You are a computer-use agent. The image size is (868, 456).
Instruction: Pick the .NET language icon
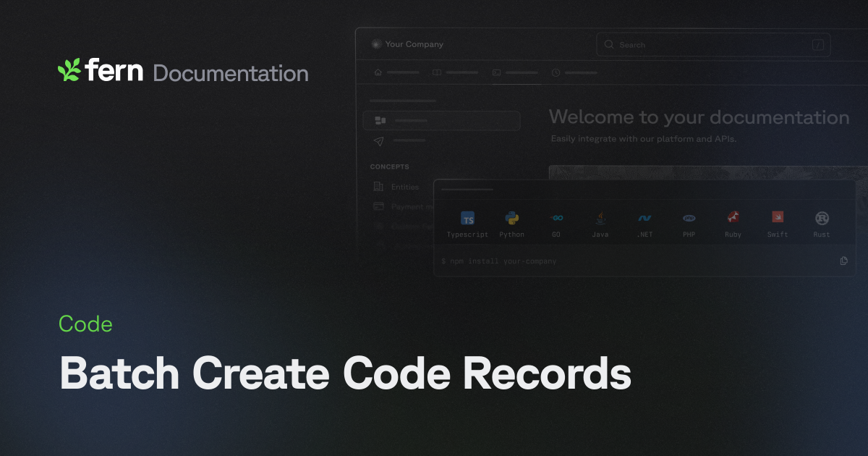(x=644, y=218)
